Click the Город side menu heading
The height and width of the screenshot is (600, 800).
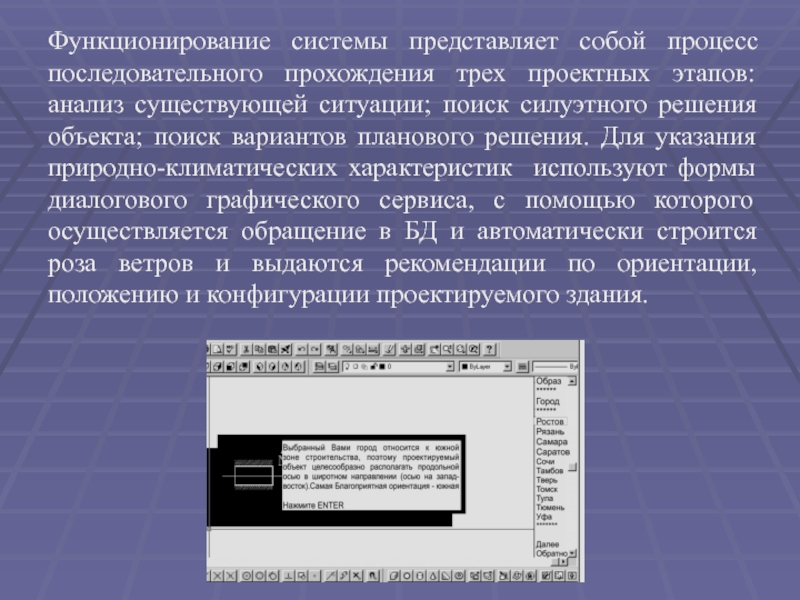[x=547, y=402]
